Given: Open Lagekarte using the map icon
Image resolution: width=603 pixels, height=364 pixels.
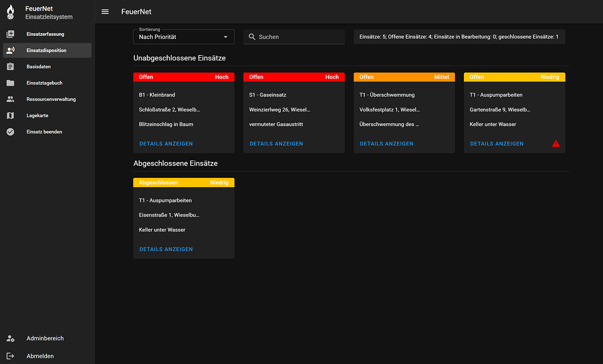Looking at the screenshot, I should (11, 115).
